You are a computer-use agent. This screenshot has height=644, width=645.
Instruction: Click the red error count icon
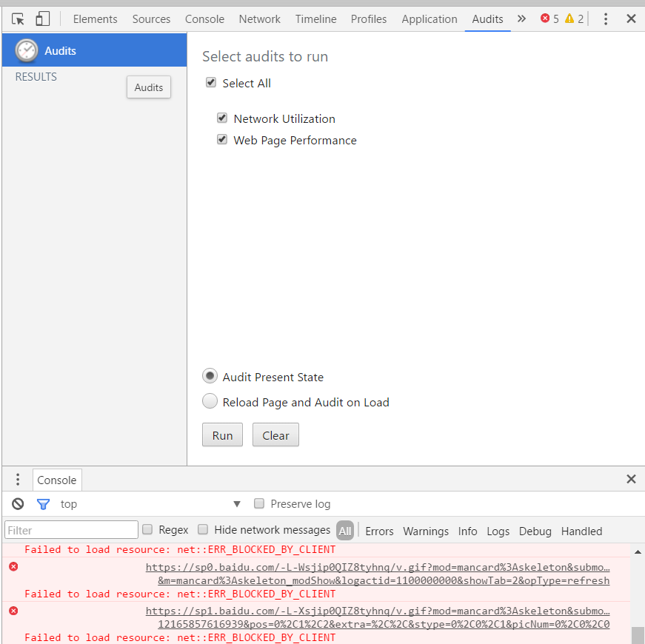pyautogui.click(x=545, y=18)
